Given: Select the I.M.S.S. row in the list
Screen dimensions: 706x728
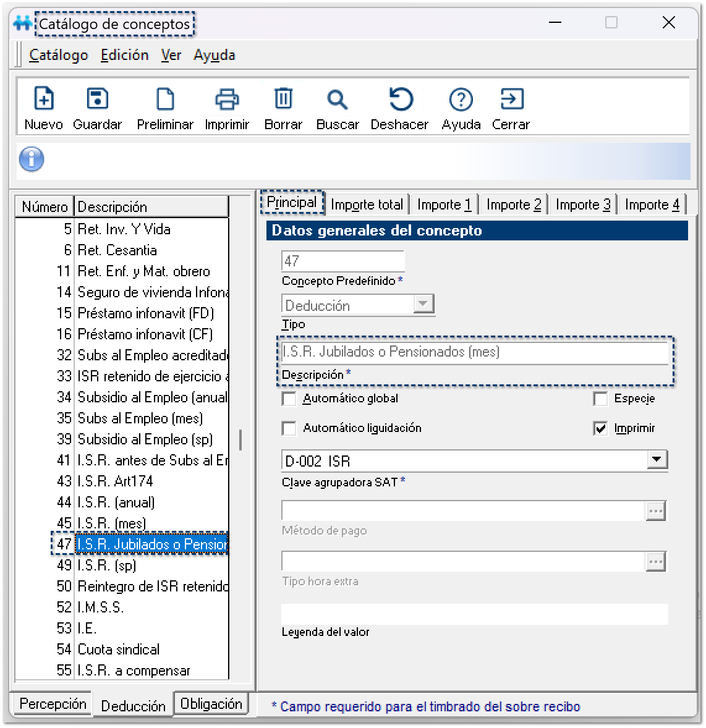Looking at the screenshot, I should (x=100, y=607).
